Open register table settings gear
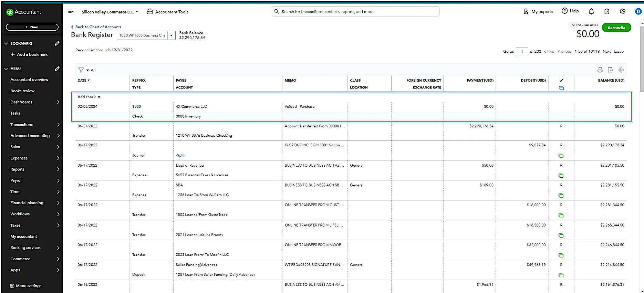The height and width of the screenshot is (293, 644). pyautogui.click(x=621, y=70)
